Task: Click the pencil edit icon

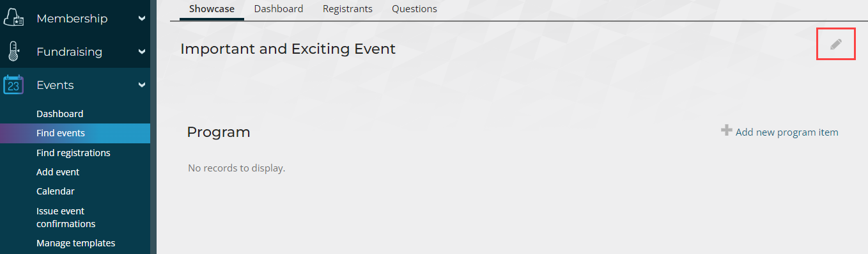Action: 836,44
